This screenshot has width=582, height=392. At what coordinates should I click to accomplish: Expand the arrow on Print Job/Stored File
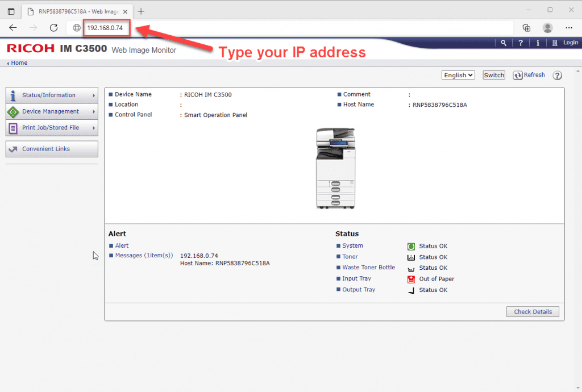94,128
